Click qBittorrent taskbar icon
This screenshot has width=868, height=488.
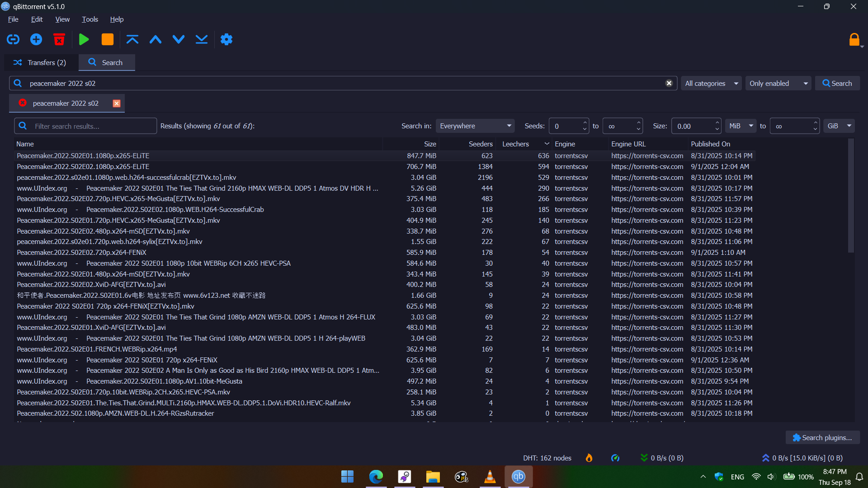(x=518, y=477)
